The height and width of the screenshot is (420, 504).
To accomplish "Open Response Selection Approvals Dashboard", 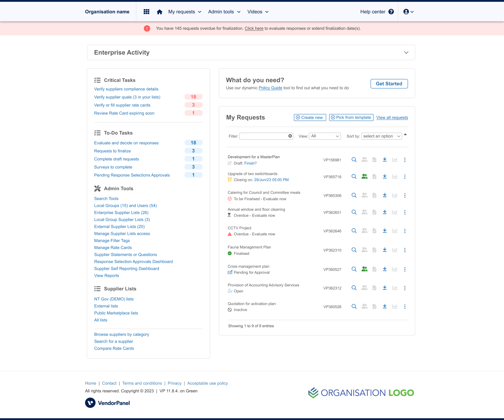I will (133, 261).
